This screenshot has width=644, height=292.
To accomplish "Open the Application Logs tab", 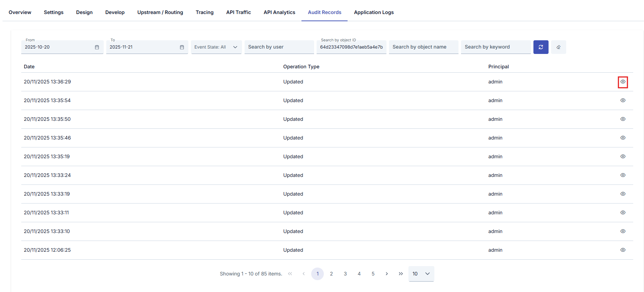I will 374,12.
